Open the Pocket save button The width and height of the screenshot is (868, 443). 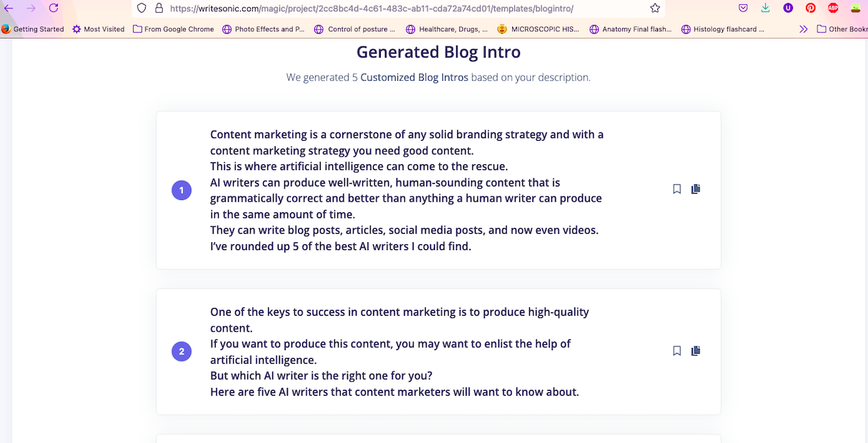coord(743,8)
